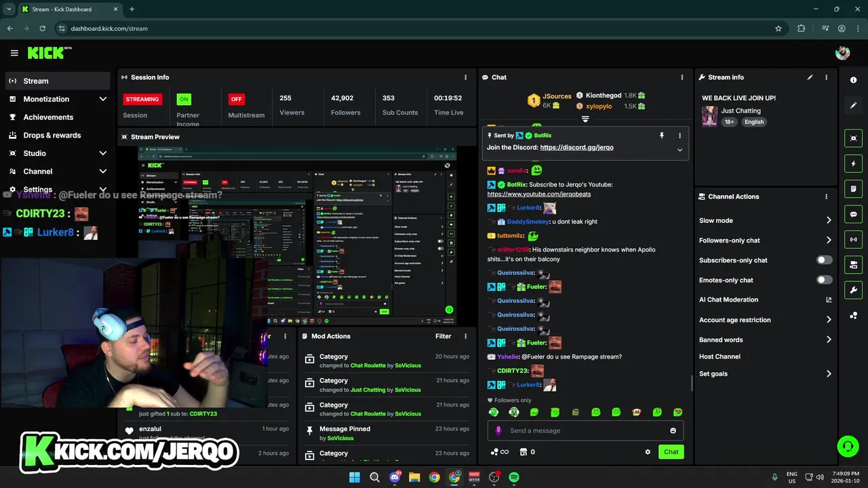This screenshot has width=868, height=488.
Task: Open a new browser tab
Action: click(x=132, y=9)
